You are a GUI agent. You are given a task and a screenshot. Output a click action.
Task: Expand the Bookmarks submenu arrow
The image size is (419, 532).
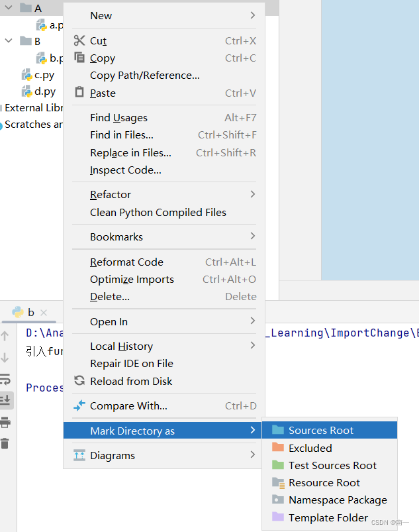click(x=253, y=236)
